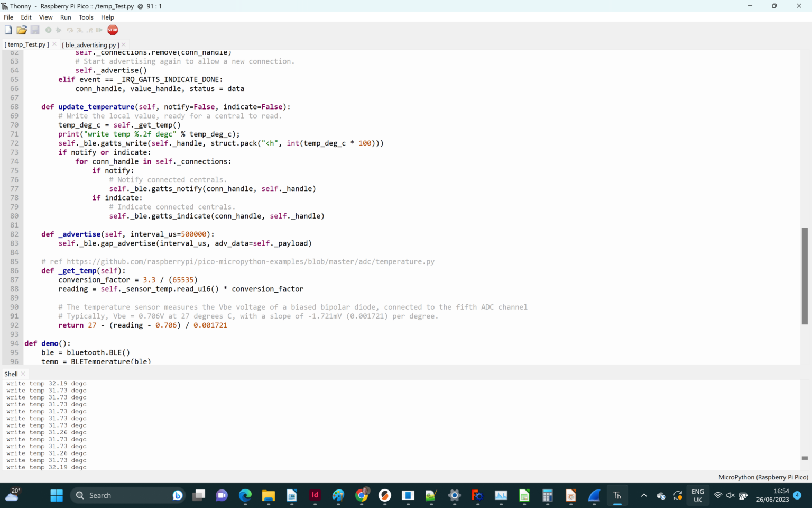Click the Windows Start button

tap(57, 495)
